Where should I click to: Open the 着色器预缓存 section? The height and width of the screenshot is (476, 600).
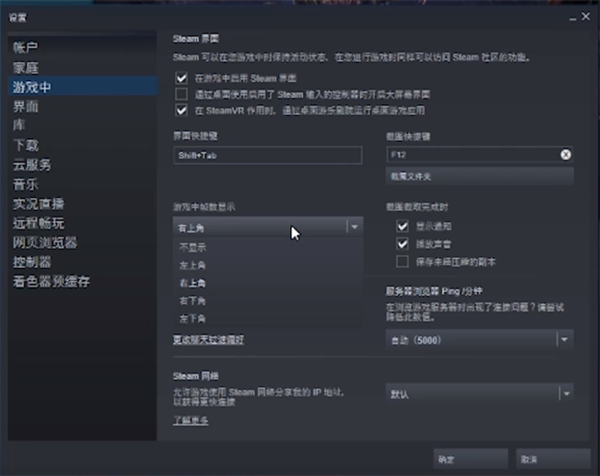(x=51, y=282)
